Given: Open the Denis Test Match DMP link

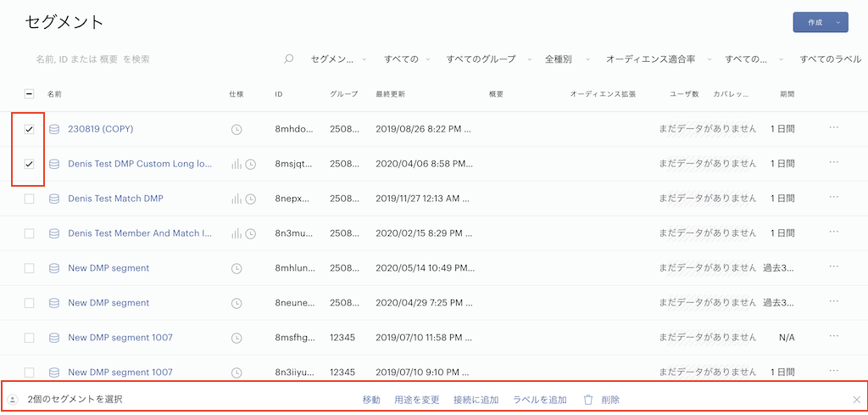Looking at the screenshot, I should 115,199.
